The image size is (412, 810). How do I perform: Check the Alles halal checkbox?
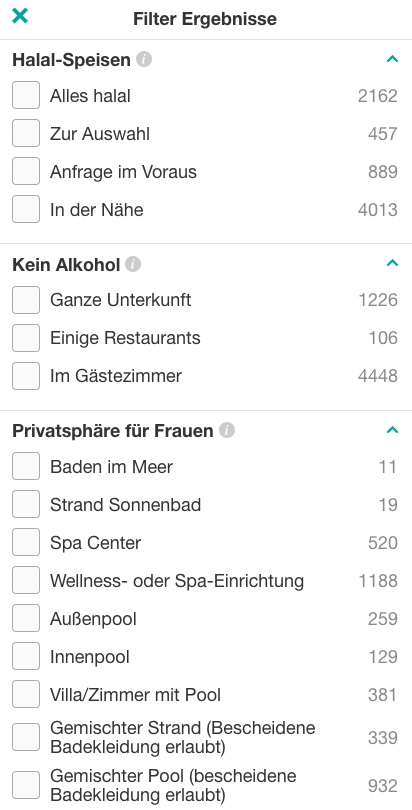tap(26, 96)
